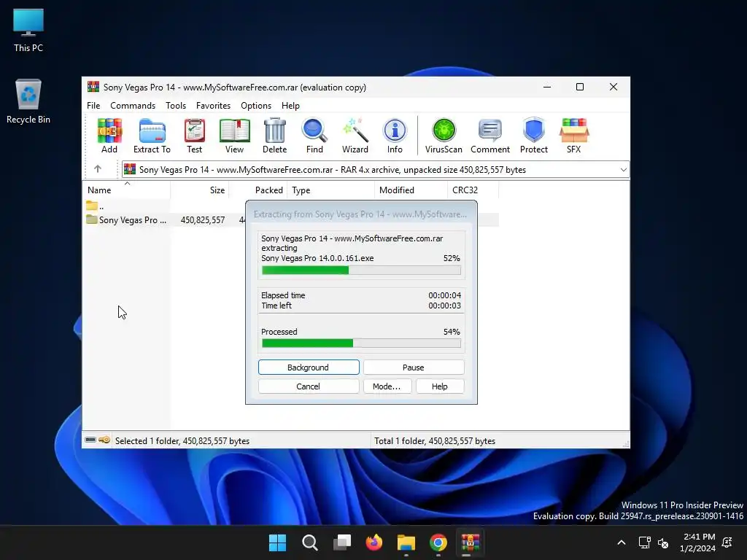The height and width of the screenshot is (560, 747).
Task: Create SFX archive with SFX icon
Action: 573,136
